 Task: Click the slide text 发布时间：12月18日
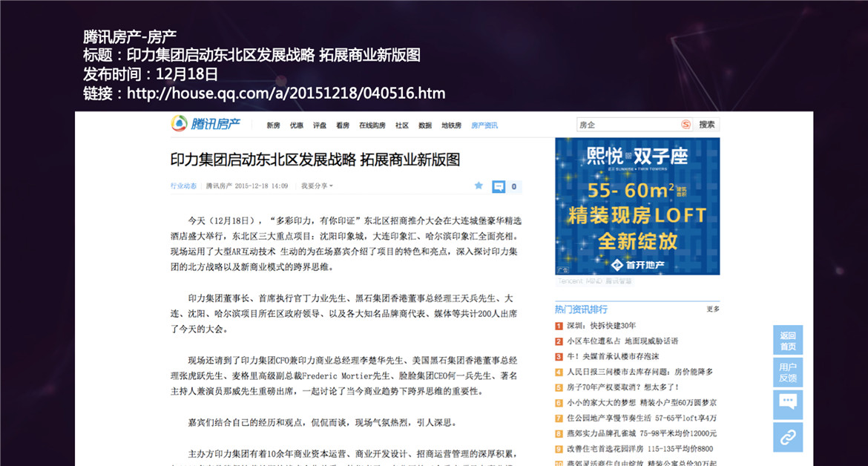tap(151, 74)
